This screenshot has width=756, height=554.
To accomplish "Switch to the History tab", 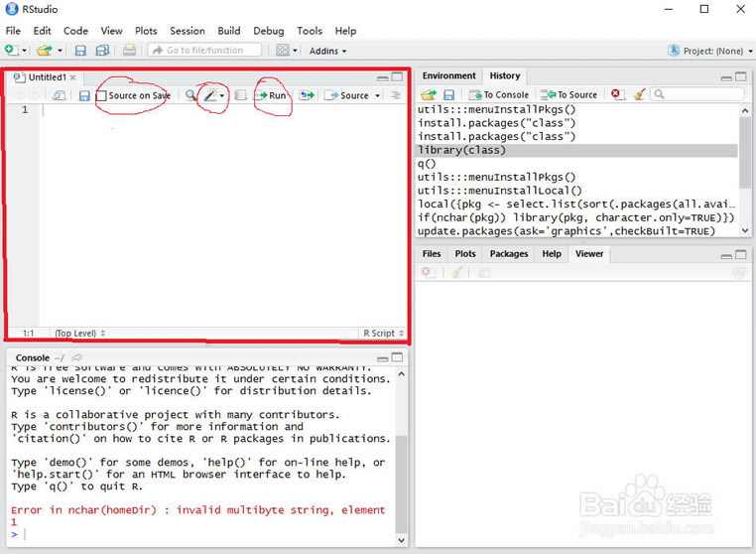I will 505,75.
